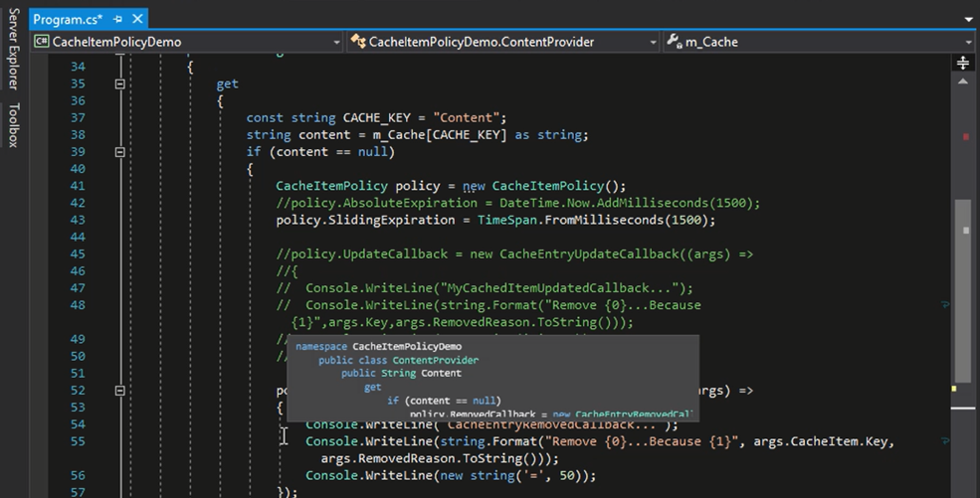Collapse the get accessor block at line 35

click(x=120, y=83)
